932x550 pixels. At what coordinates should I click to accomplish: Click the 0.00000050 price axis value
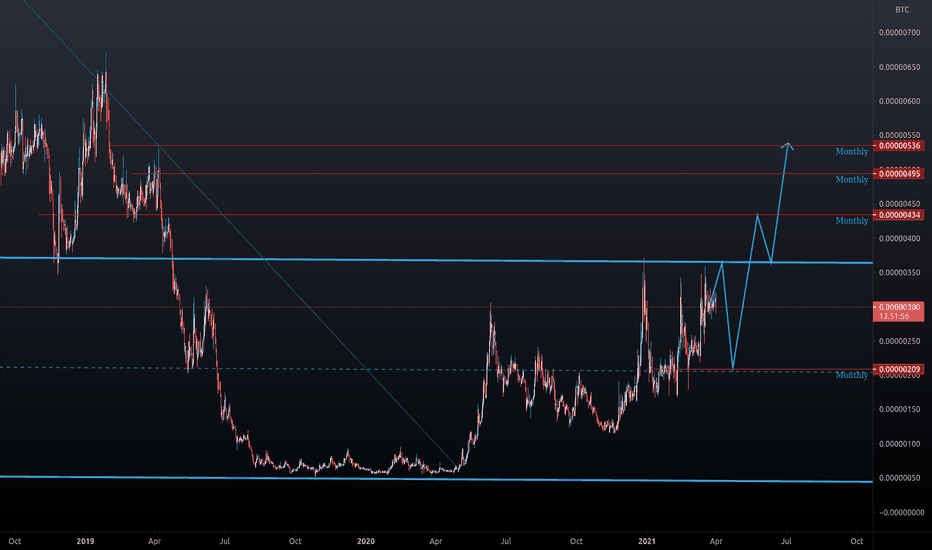tap(899, 478)
